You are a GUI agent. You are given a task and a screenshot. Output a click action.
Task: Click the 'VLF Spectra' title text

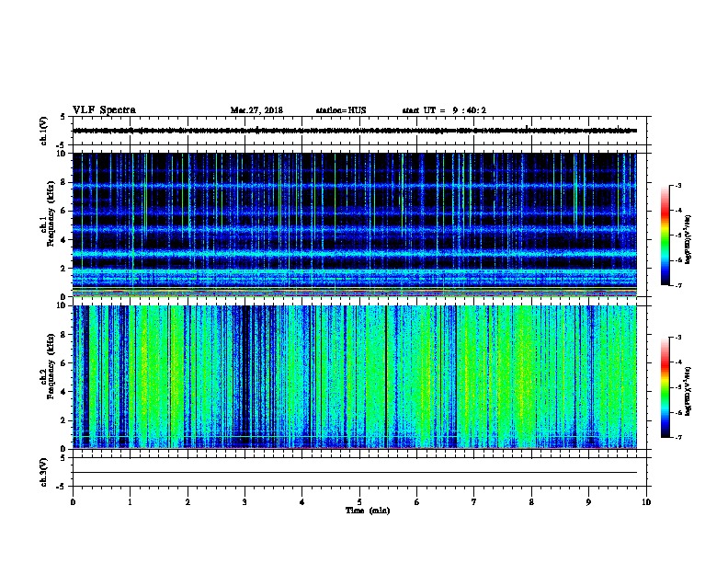pos(104,110)
